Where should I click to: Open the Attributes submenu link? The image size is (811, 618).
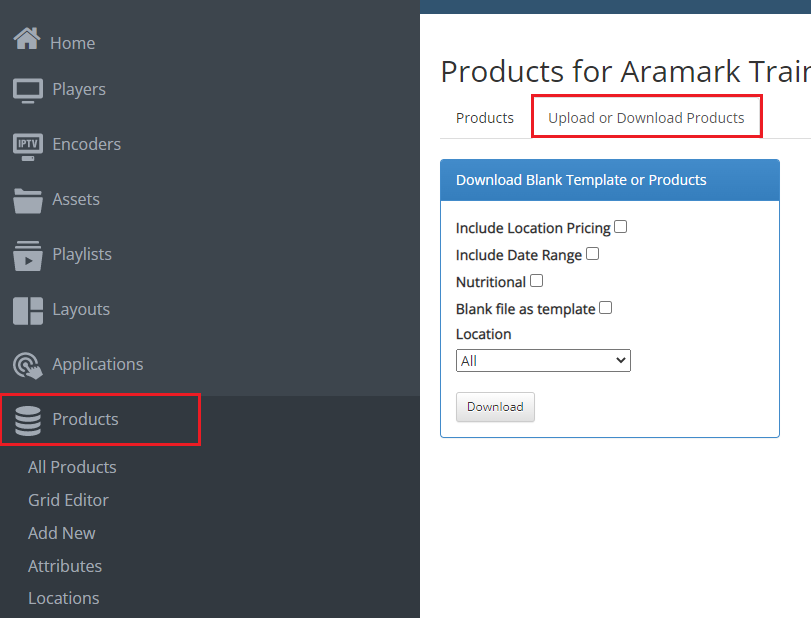(65, 566)
